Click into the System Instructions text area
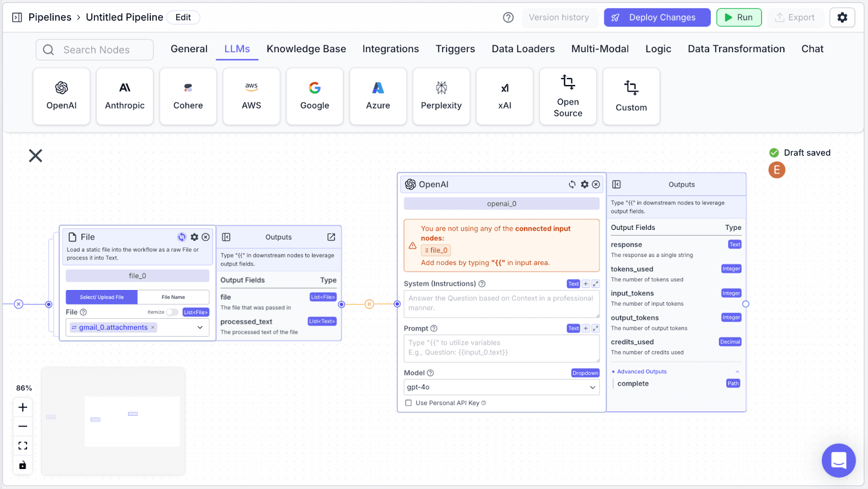The image size is (868, 489). click(x=502, y=304)
